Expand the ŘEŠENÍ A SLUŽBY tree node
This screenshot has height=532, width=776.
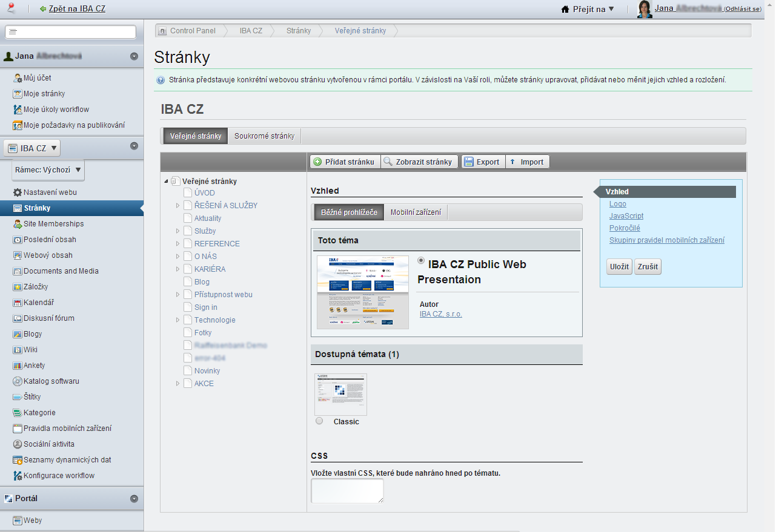[x=177, y=206]
